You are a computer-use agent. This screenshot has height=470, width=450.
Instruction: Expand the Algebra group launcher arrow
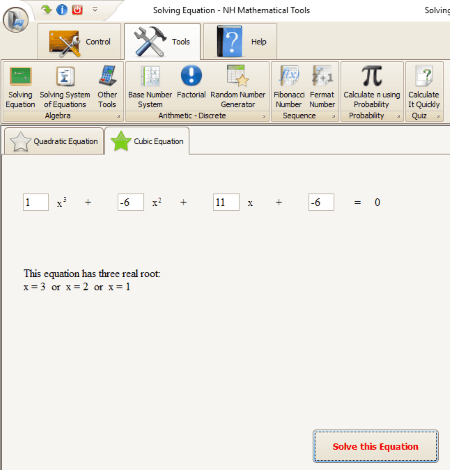(118, 116)
